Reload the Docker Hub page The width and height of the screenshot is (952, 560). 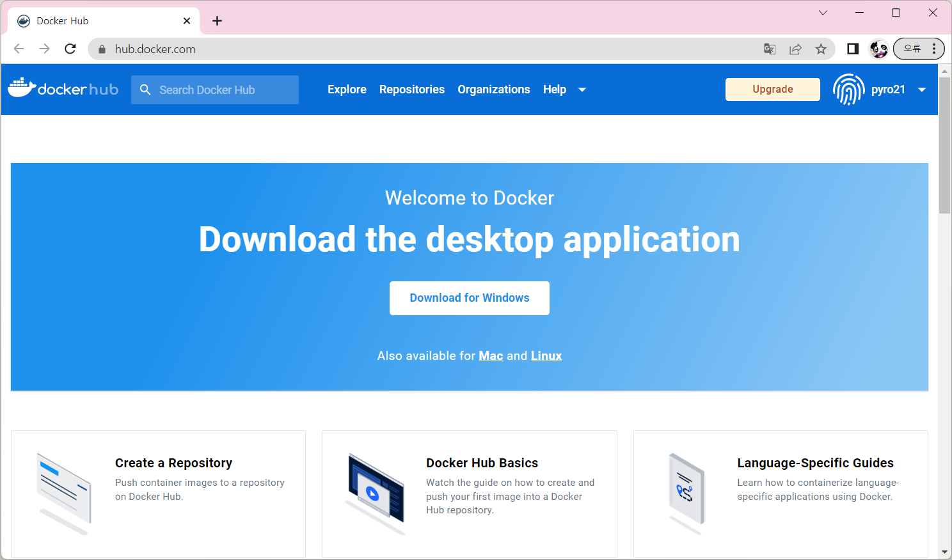tap(70, 49)
